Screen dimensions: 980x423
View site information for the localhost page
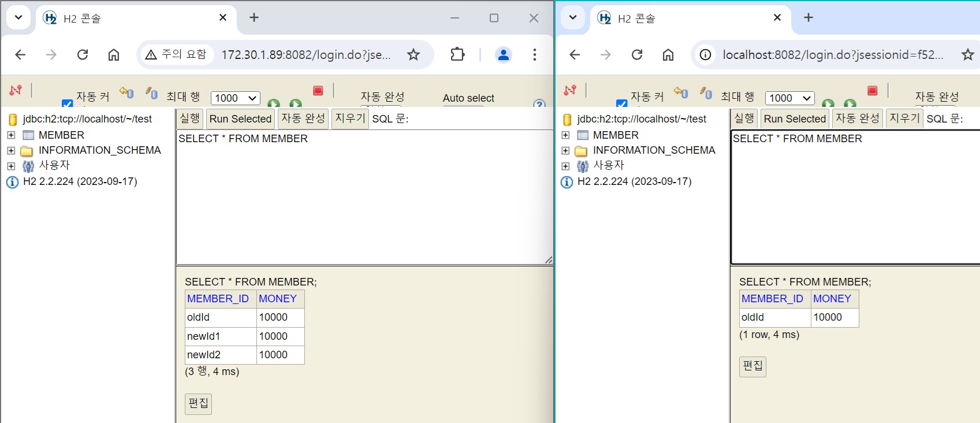click(705, 54)
